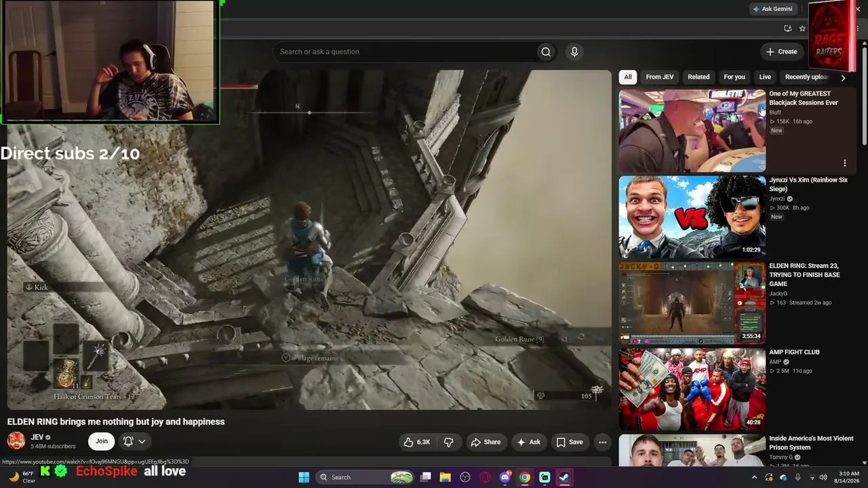Select the All filter chip

click(628, 77)
